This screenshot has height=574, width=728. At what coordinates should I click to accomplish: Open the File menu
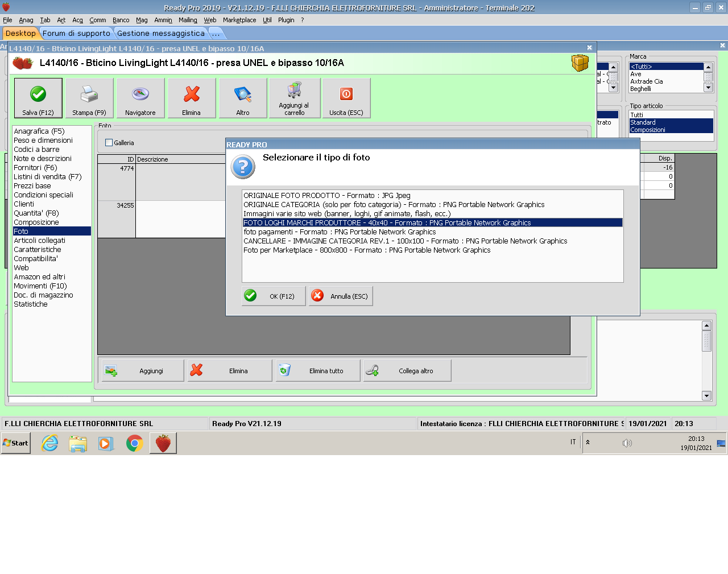coord(7,20)
